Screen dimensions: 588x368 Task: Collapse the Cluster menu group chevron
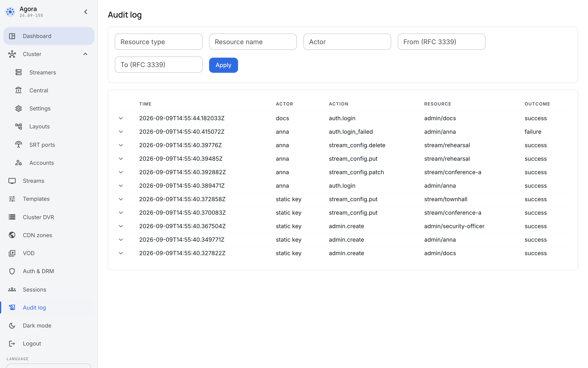pos(85,54)
